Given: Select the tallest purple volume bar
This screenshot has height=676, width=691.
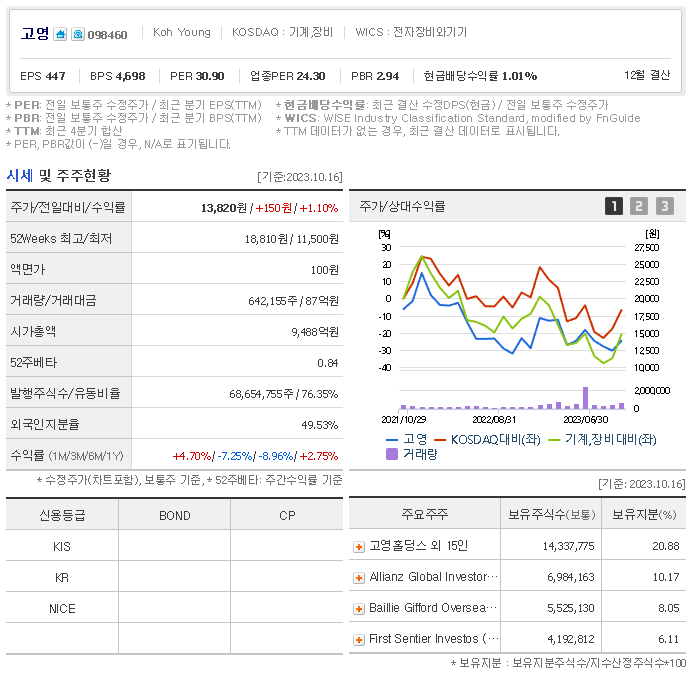Looking at the screenshot, I should (585, 398).
